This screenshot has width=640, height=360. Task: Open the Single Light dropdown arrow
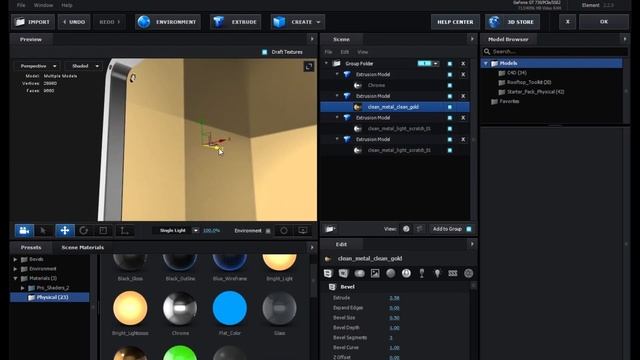click(196, 231)
